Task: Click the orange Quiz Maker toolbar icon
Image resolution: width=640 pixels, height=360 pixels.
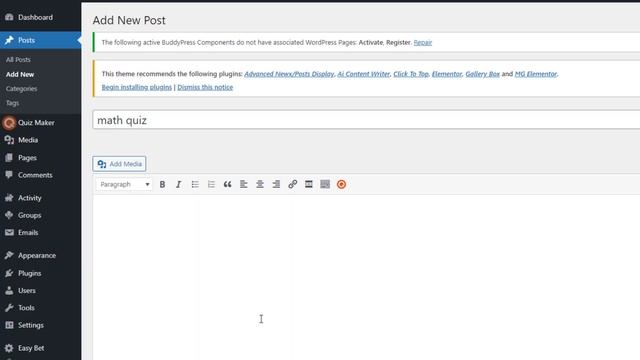Action: coord(342,184)
